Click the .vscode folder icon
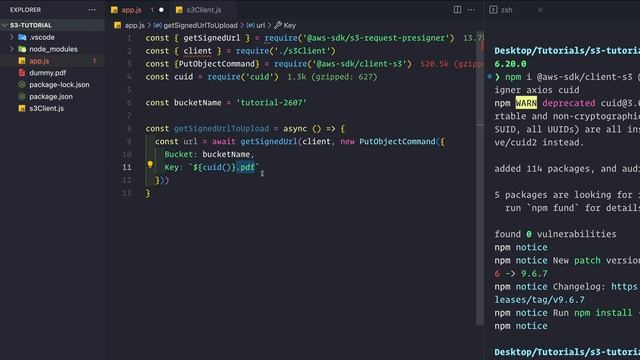The image size is (640, 360). coord(22,37)
